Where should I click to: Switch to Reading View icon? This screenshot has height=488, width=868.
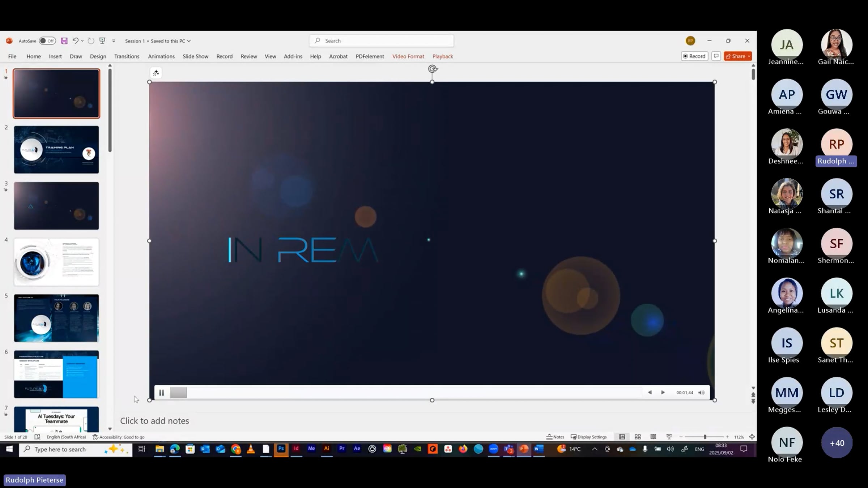[653, 437]
